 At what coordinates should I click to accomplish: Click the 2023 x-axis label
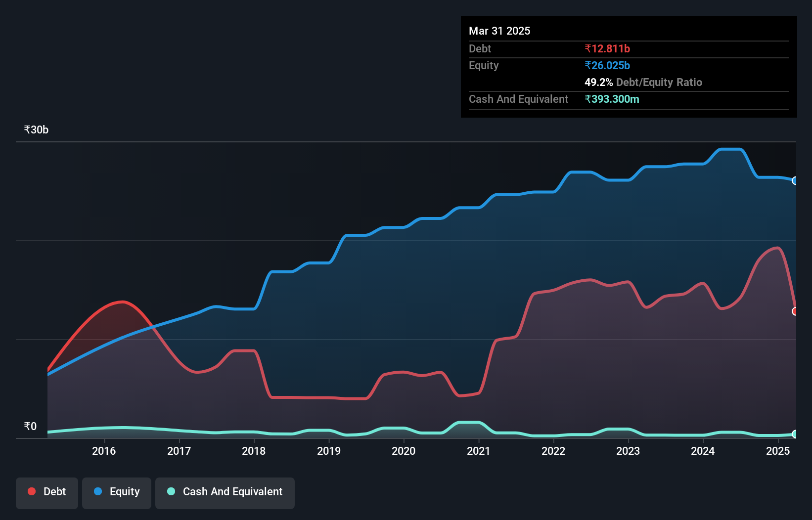(628, 451)
